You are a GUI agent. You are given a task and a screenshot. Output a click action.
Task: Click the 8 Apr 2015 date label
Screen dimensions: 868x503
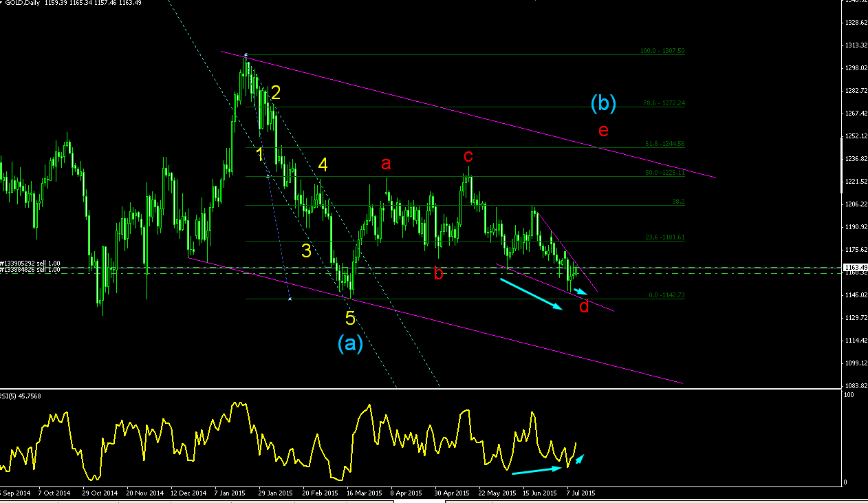click(x=406, y=493)
